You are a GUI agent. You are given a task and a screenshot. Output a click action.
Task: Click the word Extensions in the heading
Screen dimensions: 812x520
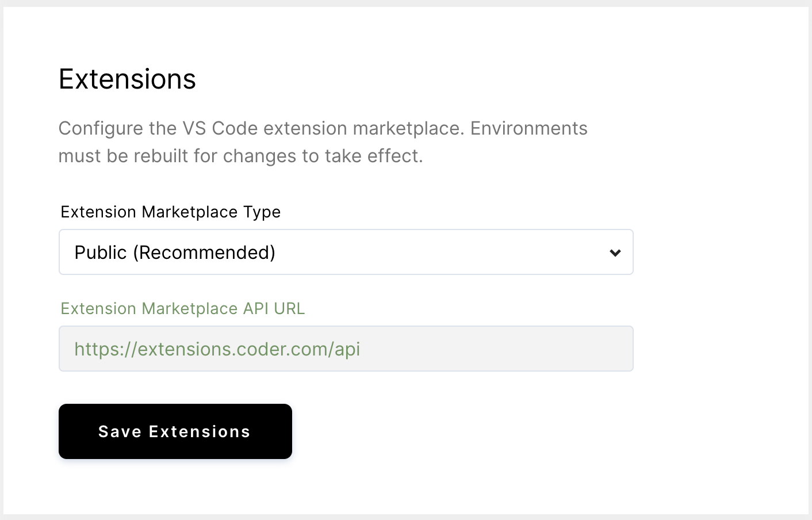127,79
